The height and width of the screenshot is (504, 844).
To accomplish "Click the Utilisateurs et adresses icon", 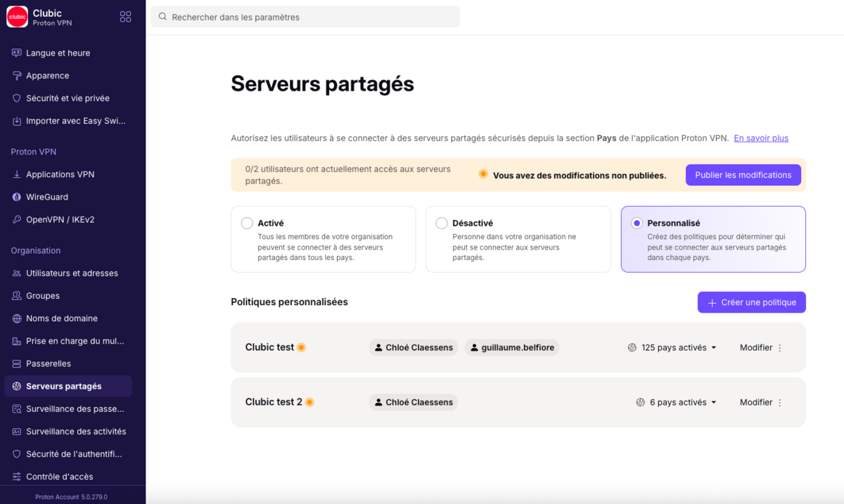I will point(17,273).
